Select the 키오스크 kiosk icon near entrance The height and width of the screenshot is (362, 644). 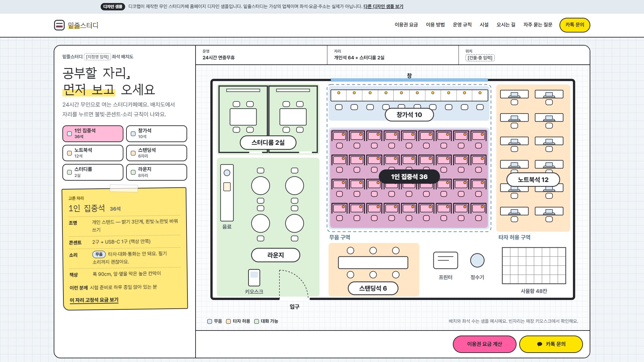254,278
